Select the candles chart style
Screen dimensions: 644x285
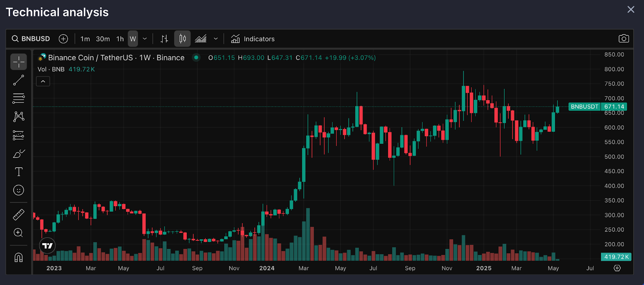tap(182, 39)
